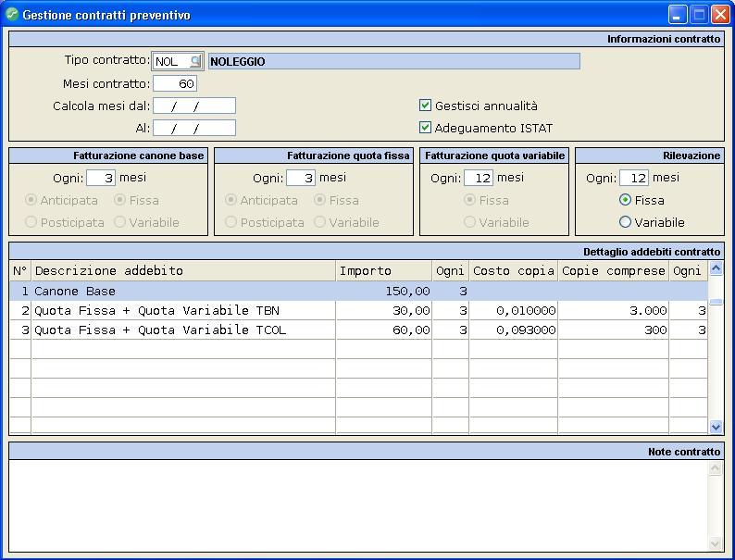
Task: Click the 3.000 copie comprese cell
Action: tap(613, 311)
